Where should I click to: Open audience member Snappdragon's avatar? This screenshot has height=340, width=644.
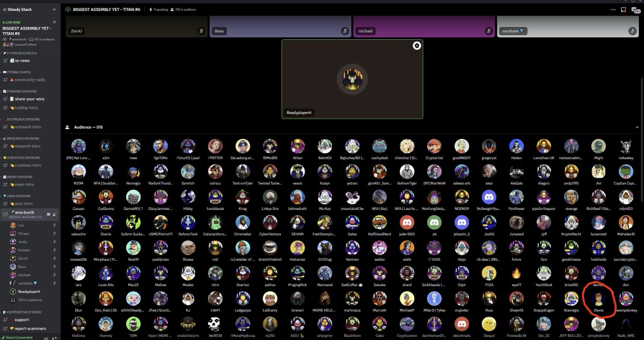(x=544, y=299)
